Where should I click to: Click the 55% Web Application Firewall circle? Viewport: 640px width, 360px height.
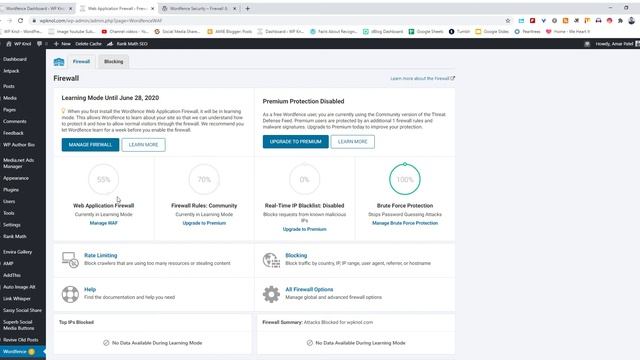coord(103,179)
